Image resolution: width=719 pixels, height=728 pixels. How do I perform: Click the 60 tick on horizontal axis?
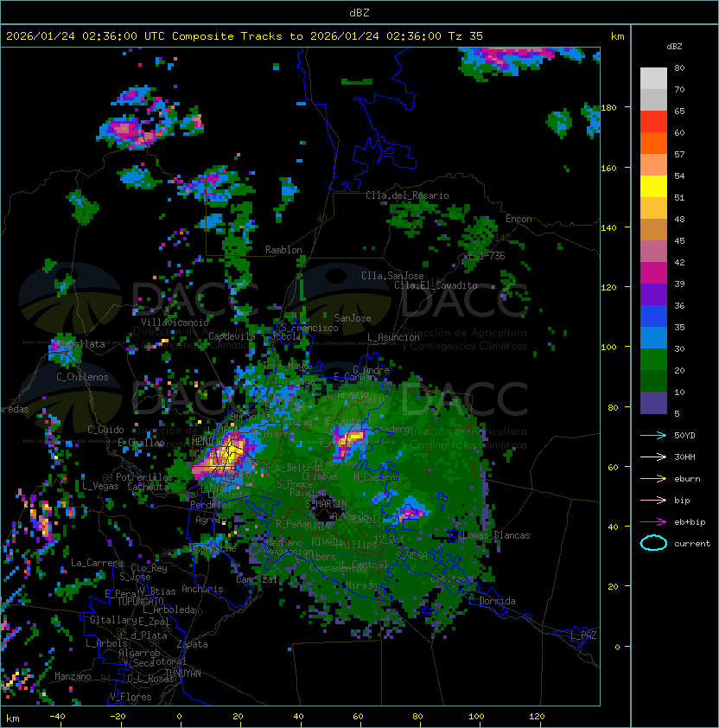point(358,717)
